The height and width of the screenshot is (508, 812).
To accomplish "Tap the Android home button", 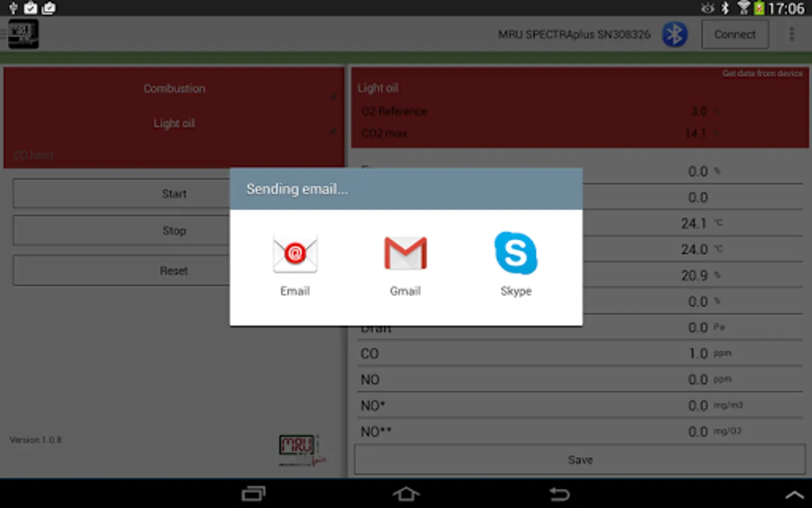I will 406,494.
